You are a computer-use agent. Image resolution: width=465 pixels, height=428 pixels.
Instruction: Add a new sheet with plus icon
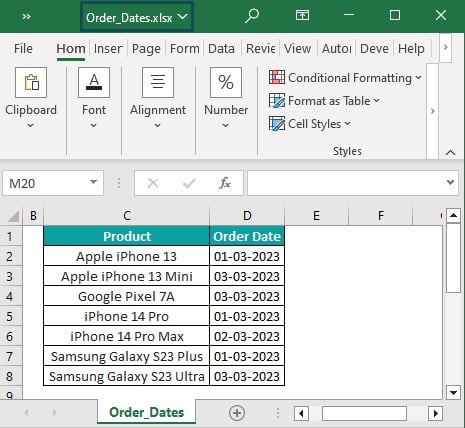click(237, 413)
